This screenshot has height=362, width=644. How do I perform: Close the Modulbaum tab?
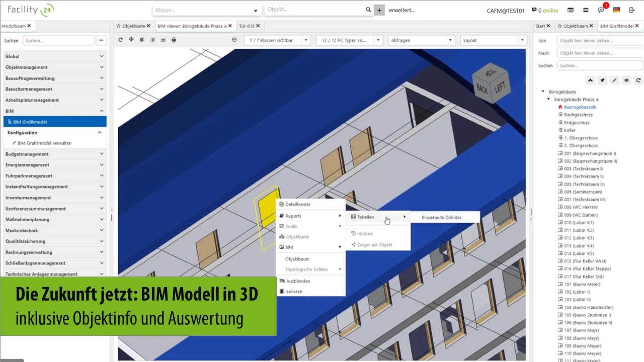pos(29,26)
